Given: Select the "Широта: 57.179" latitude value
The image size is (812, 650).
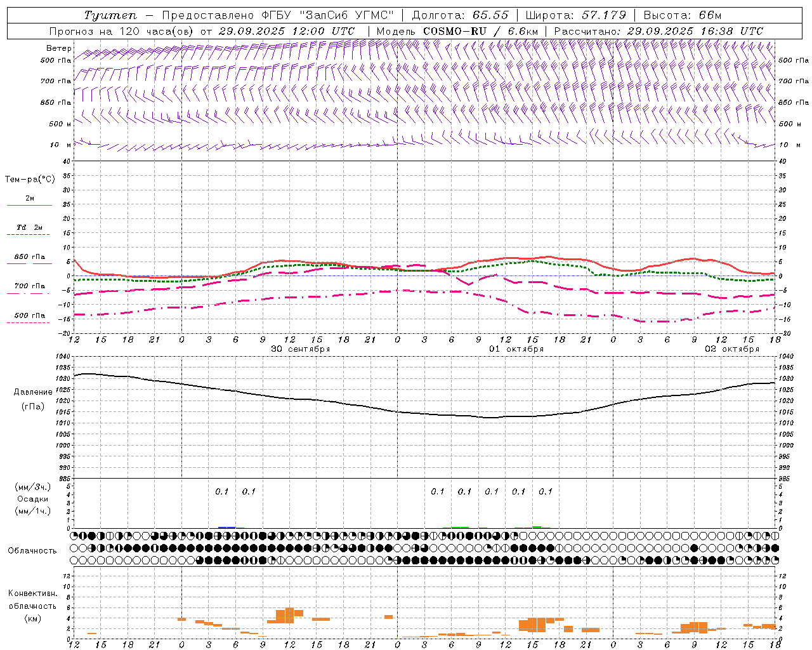Looking at the screenshot, I should [576, 15].
